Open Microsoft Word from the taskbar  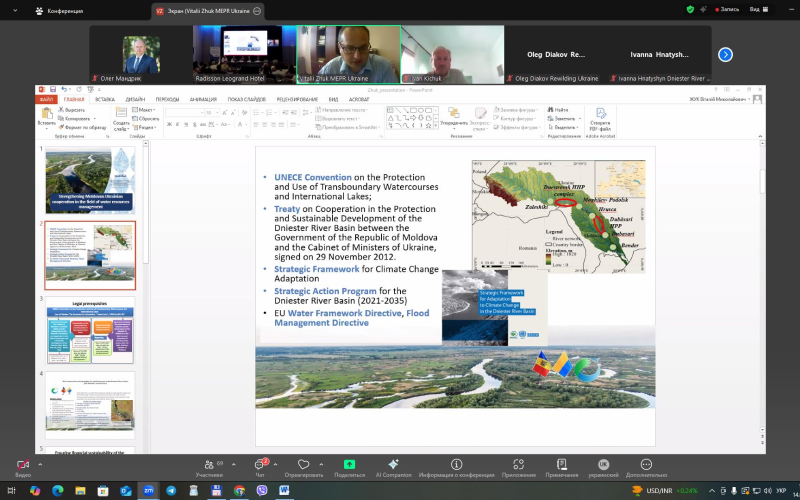tap(285, 490)
